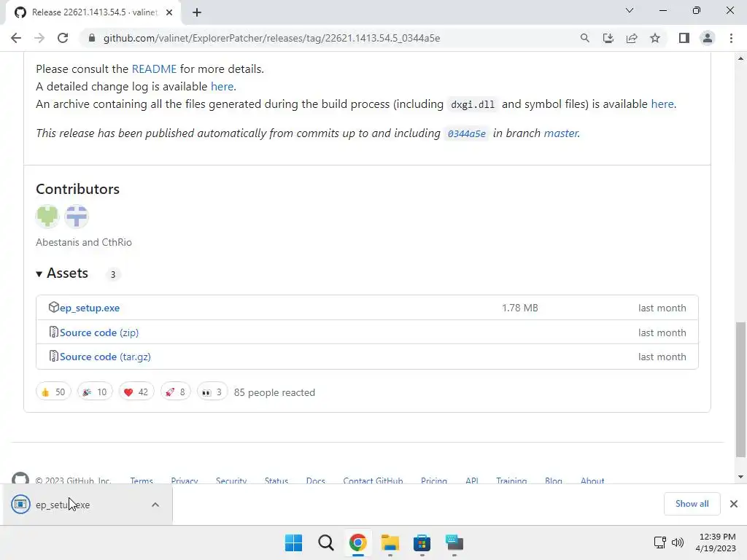747x560 pixels.
Task: Open the Windows Start menu
Action: (293, 542)
